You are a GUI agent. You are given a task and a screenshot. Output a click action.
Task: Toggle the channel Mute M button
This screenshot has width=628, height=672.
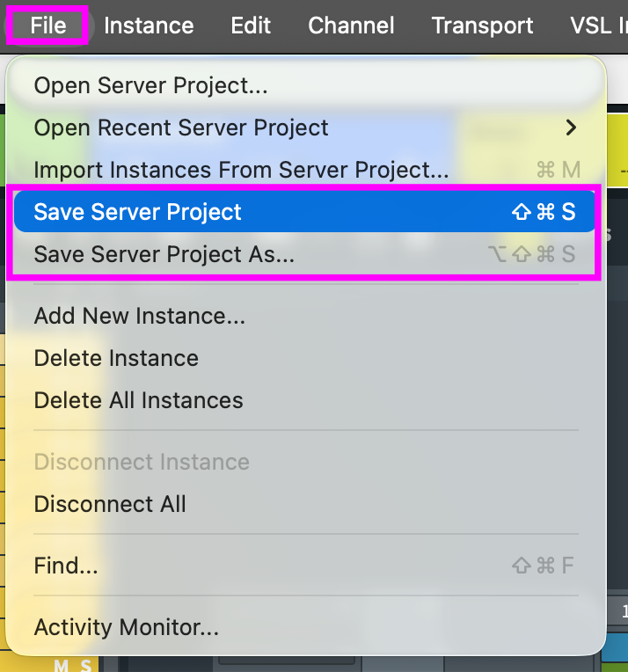(62, 666)
